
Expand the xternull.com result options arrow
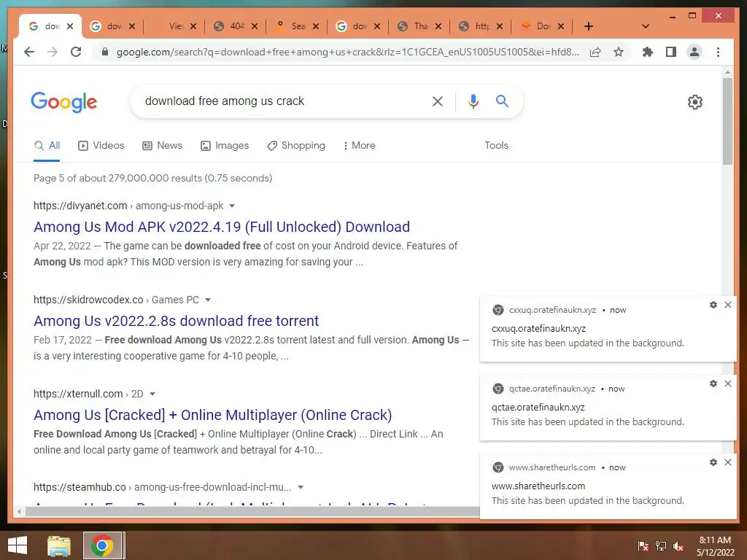click(x=152, y=394)
